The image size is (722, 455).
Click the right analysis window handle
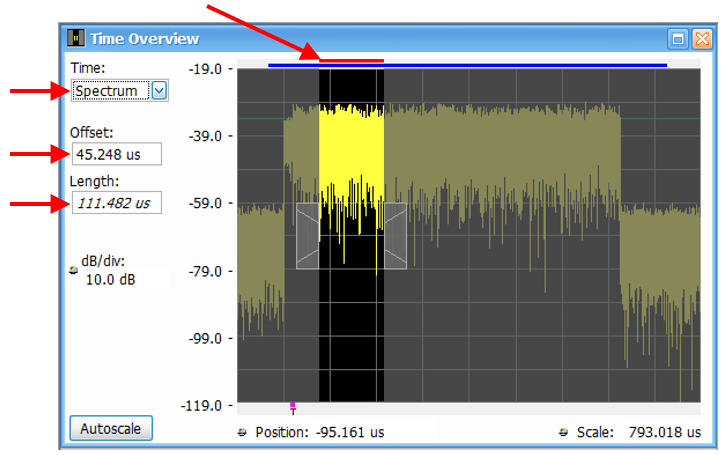point(396,236)
